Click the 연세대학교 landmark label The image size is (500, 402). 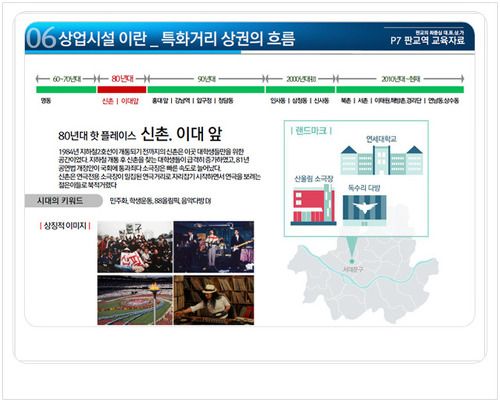(381, 139)
